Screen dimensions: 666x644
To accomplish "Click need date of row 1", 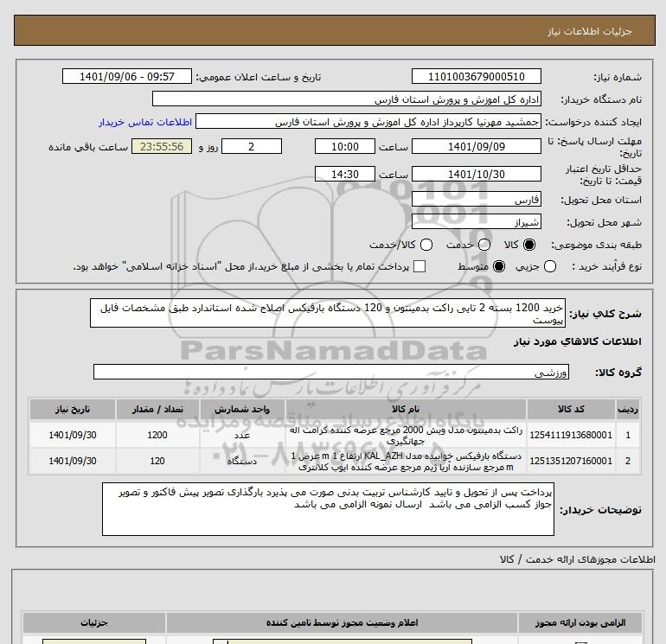I will click(x=73, y=435).
